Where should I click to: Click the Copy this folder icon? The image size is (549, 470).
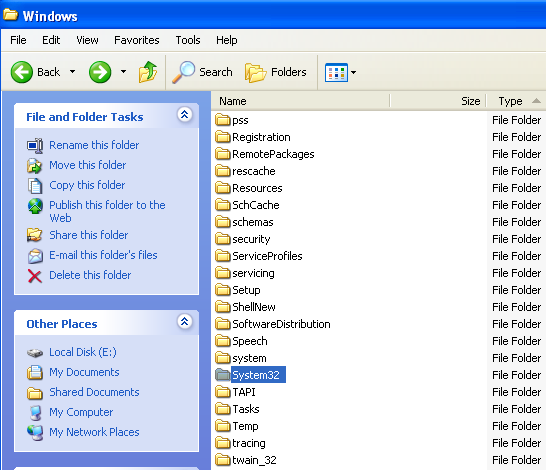click(35, 186)
